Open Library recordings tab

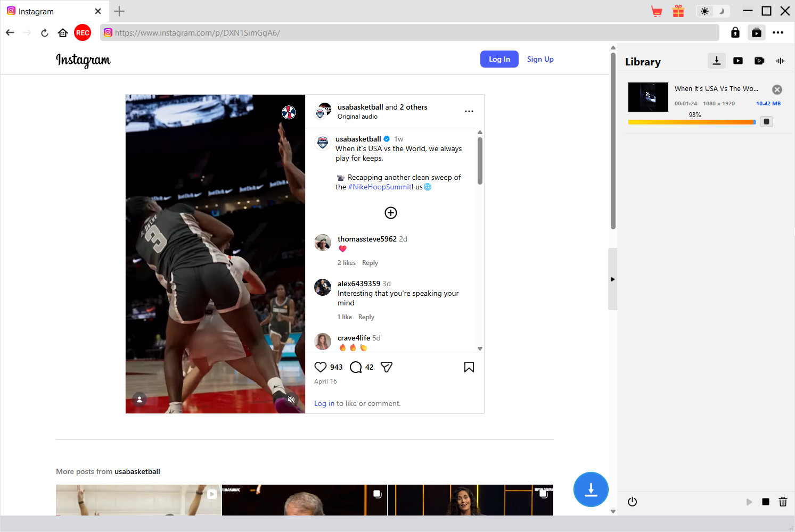point(759,61)
